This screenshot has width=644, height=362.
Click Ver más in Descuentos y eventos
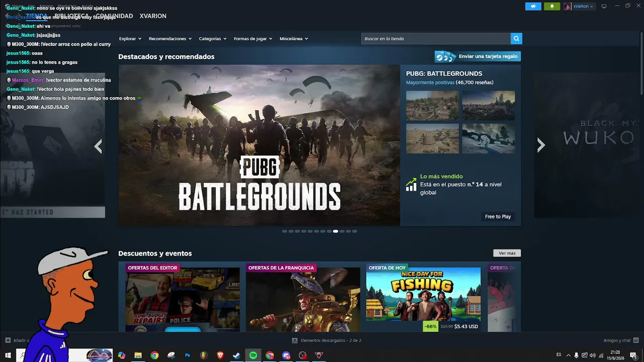click(507, 253)
